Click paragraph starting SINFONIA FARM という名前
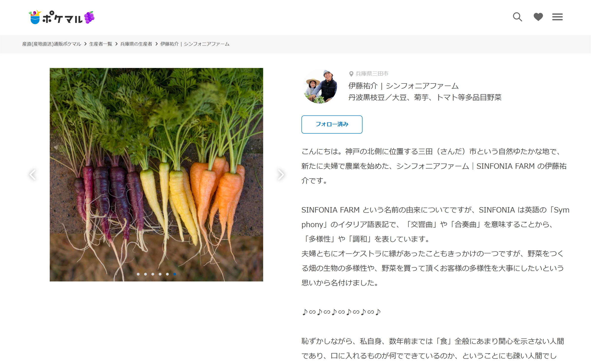Viewport: 591px width, 364px height. pyautogui.click(x=435, y=246)
